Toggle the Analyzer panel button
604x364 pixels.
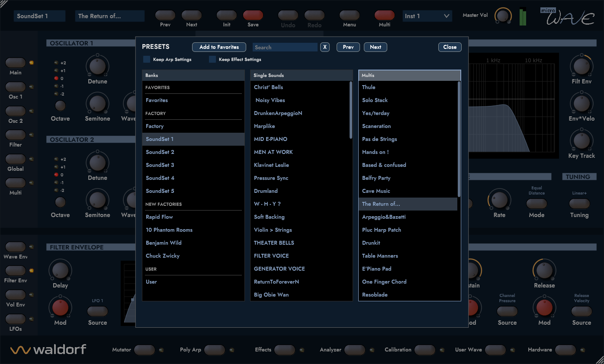coord(355,350)
